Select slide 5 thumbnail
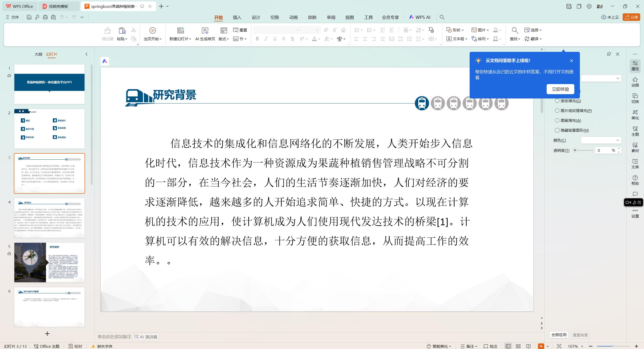Image resolution: width=644 pixels, height=349 pixels. coord(49,262)
